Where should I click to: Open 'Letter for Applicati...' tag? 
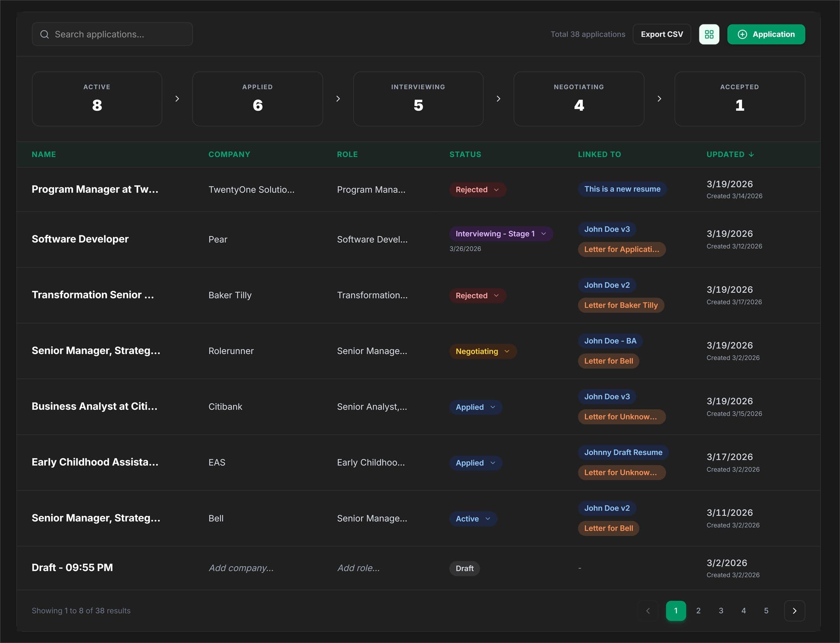[x=621, y=250]
